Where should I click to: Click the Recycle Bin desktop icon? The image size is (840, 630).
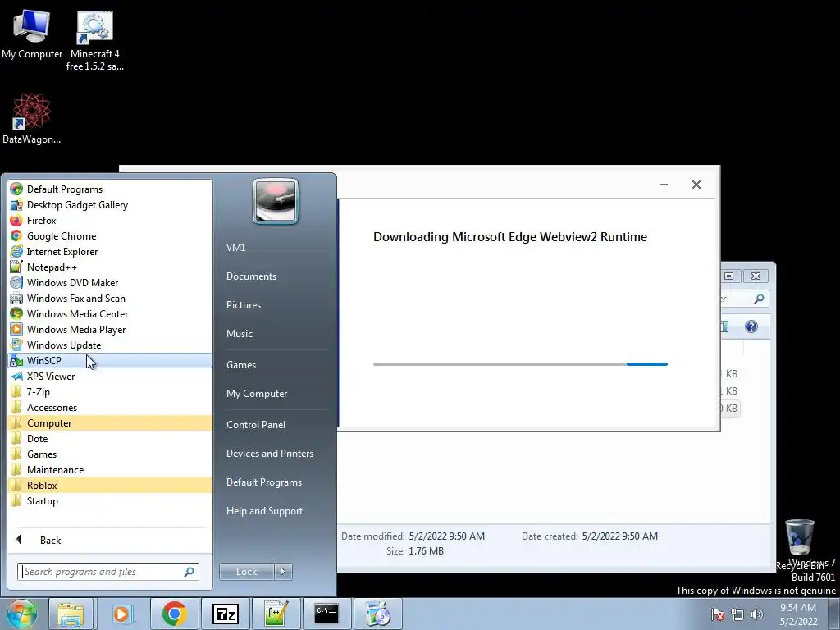point(799,544)
